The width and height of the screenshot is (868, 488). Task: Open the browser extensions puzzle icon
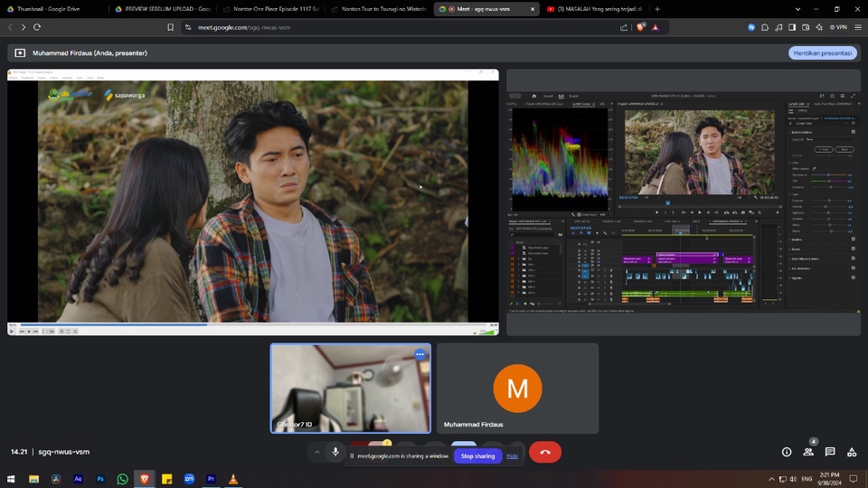click(765, 27)
